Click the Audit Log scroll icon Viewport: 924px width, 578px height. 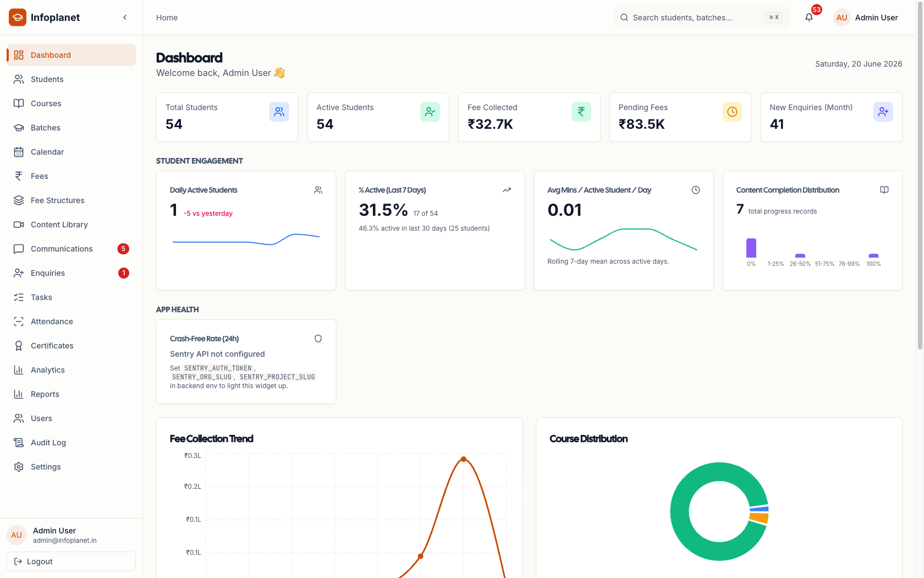point(19,443)
